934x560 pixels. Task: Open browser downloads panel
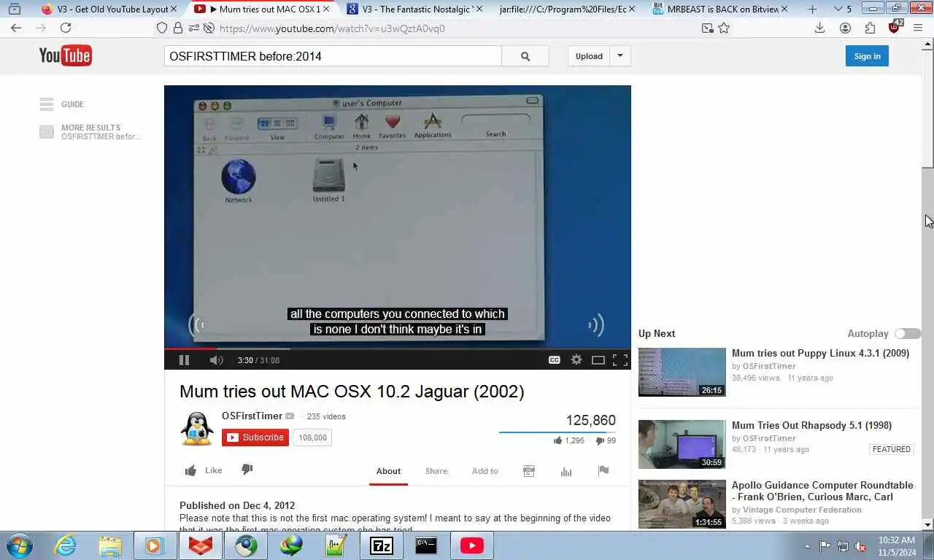coord(819,28)
